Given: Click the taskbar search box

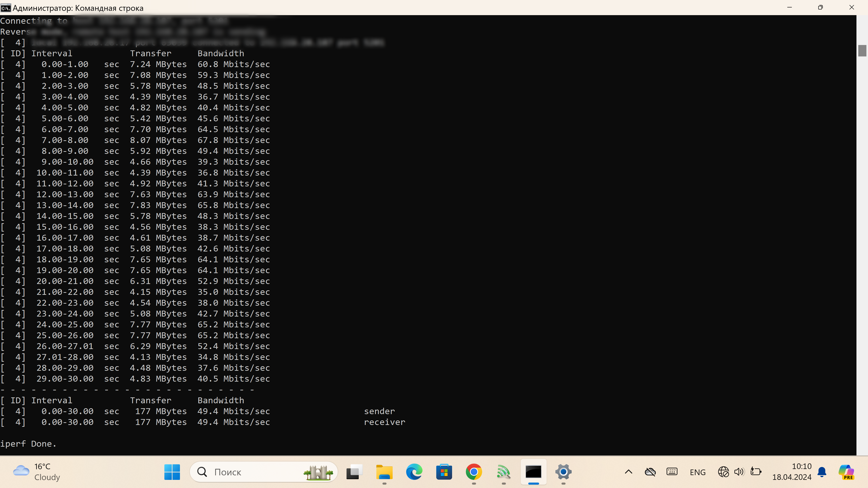Looking at the screenshot, I should (263, 472).
